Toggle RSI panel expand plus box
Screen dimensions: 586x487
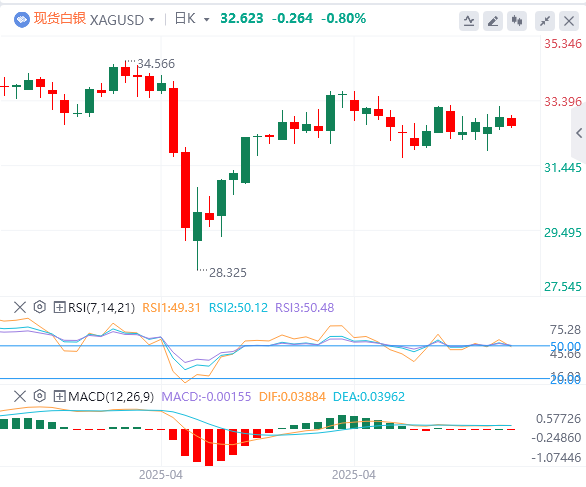pos(59,308)
